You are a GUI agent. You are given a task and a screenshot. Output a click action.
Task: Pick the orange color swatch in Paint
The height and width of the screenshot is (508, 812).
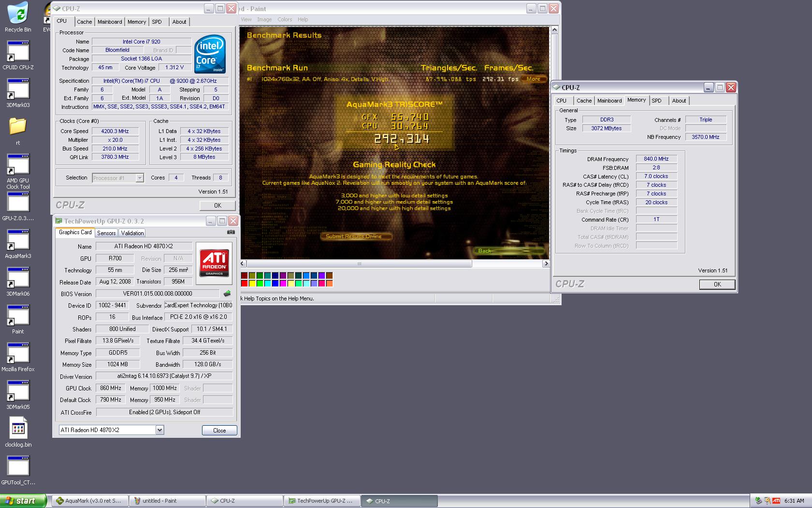(329, 283)
